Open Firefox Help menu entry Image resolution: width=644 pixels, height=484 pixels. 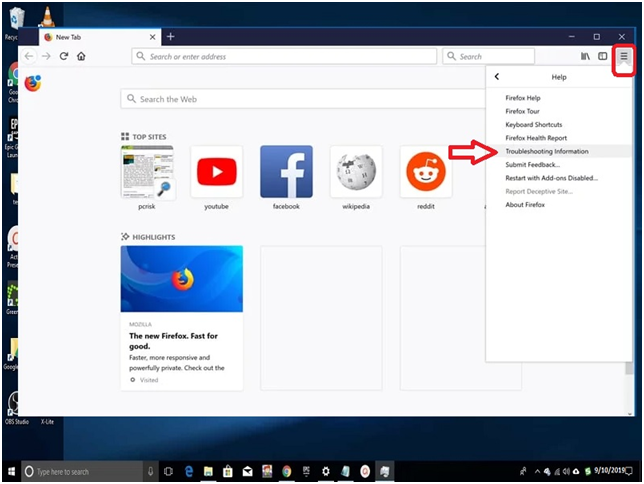point(522,98)
